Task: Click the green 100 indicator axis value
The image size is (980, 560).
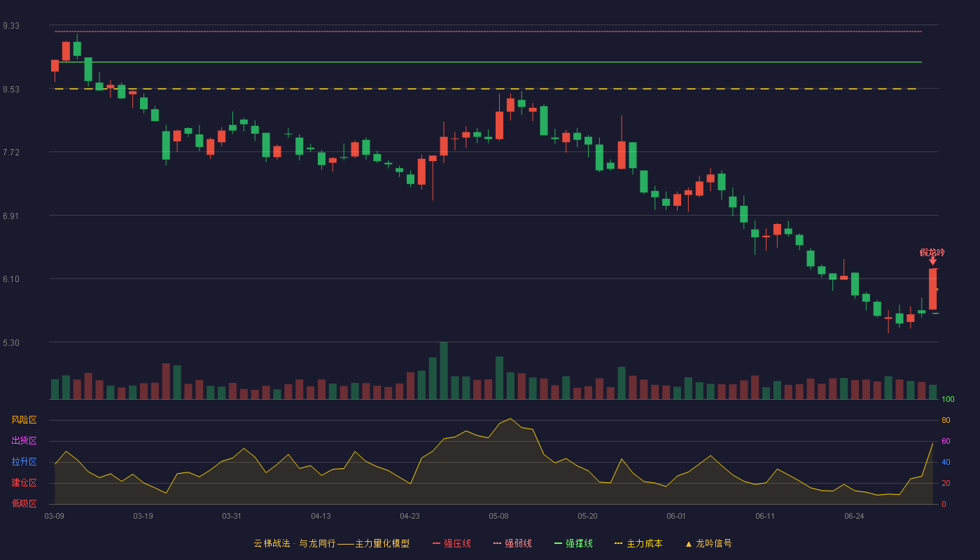Action: (948, 400)
